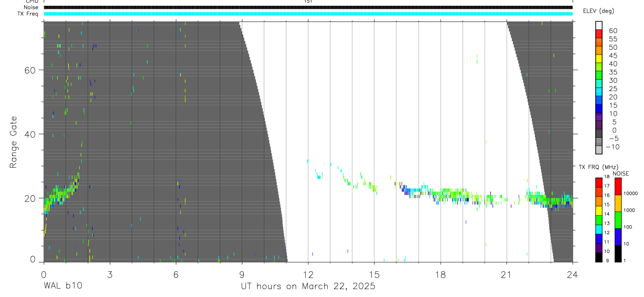Click the 12 label on TX FRQ scale

tap(606, 233)
